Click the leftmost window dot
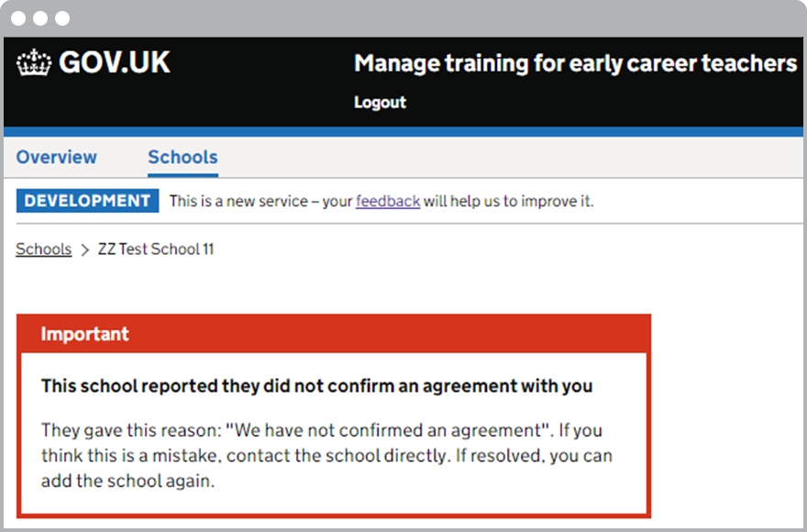 pyautogui.click(x=20, y=18)
